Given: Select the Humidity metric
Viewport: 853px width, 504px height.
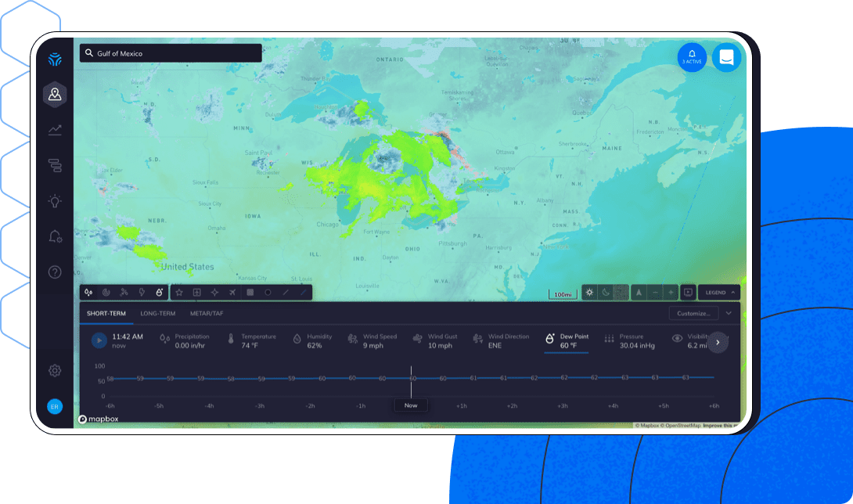Looking at the screenshot, I should tap(313, 340).
